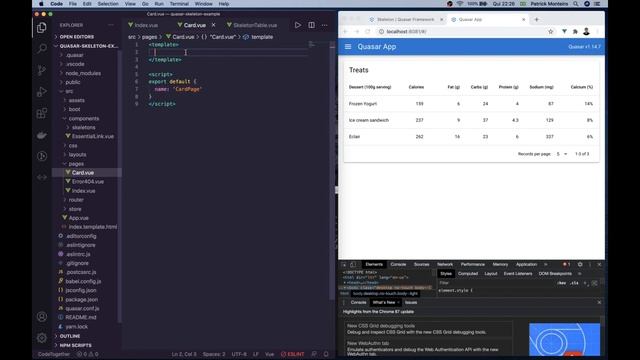Bookmark the page with the star icon

click(x=551, y=31)
